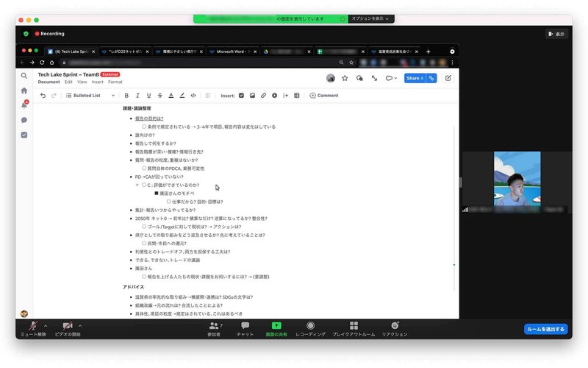Click the text alignment icon

tap(208, 96)
